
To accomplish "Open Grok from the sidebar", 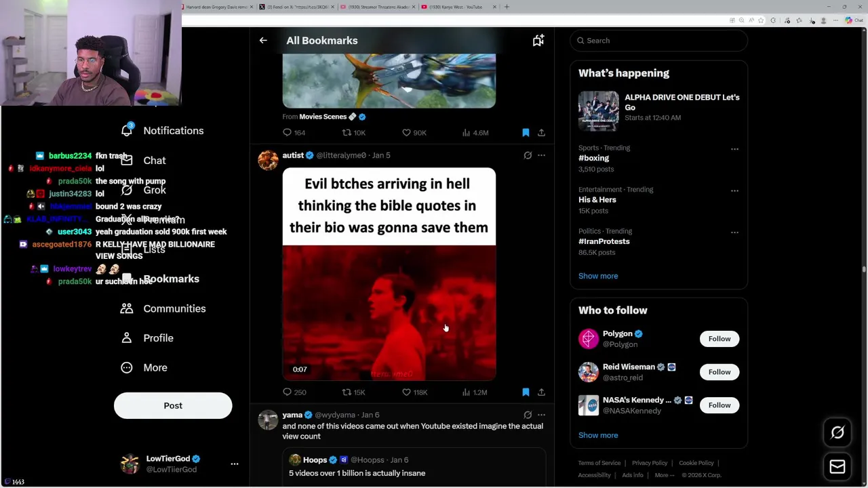I will (155, 190).
